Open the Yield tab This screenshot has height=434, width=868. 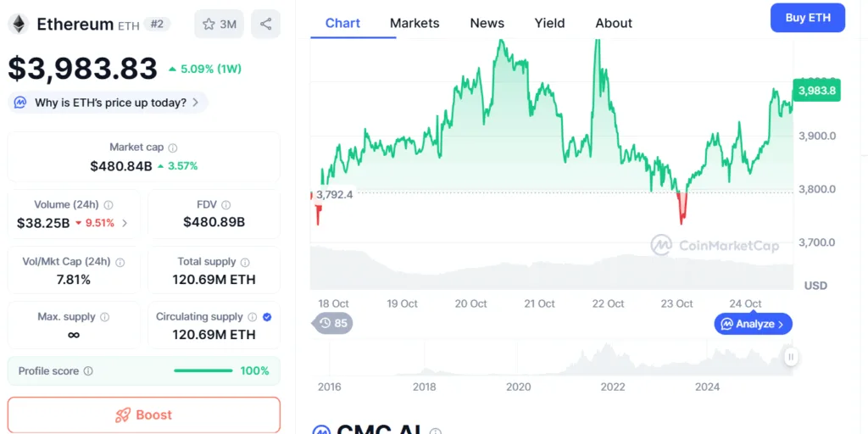[x=549, y=23]
